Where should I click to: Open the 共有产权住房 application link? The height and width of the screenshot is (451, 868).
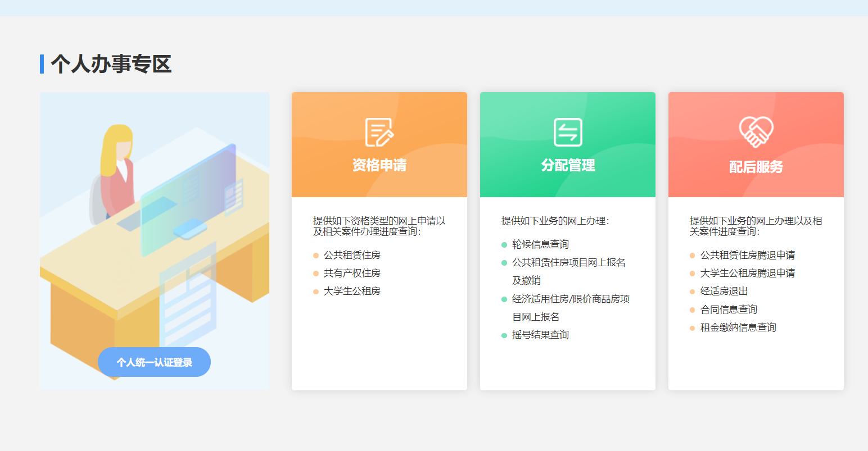tap(352, 273)
